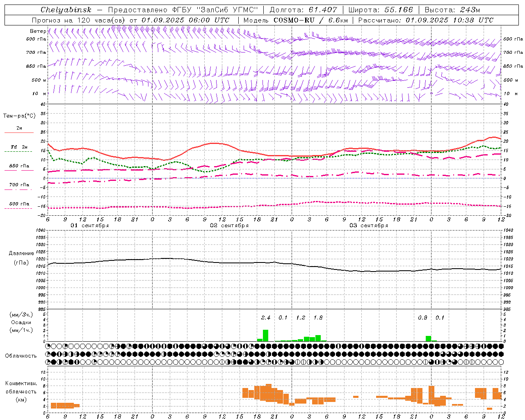The image size is (525, 420).
Task: Click the 2.4 precipitation total
Action: 266,317
